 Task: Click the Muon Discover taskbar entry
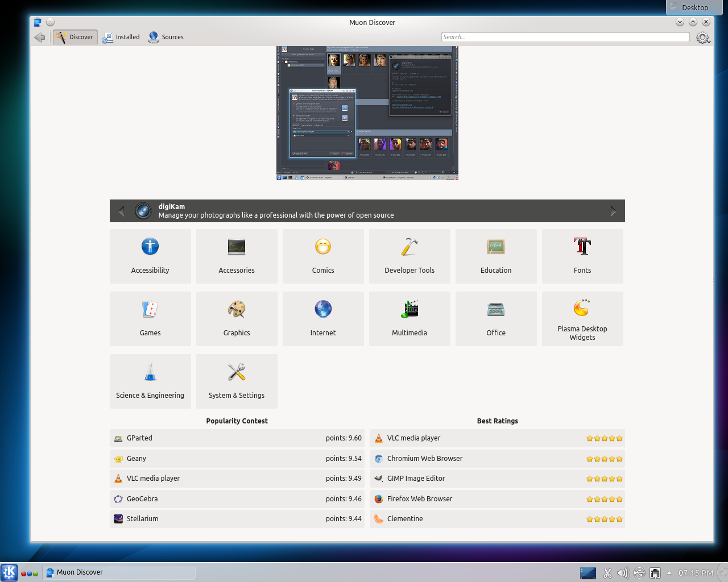(x=119, y=572)
